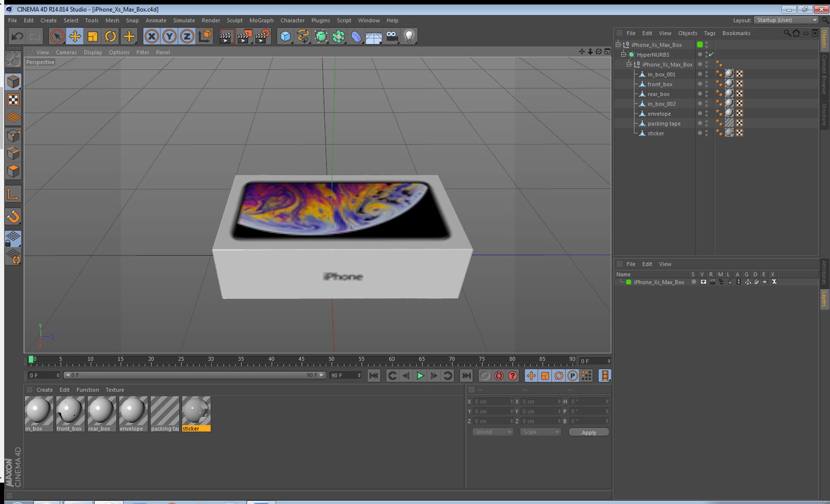Add a HyperNURBS generator icon
The height and width of the screenshot is (504, 830).
[321, 36]
